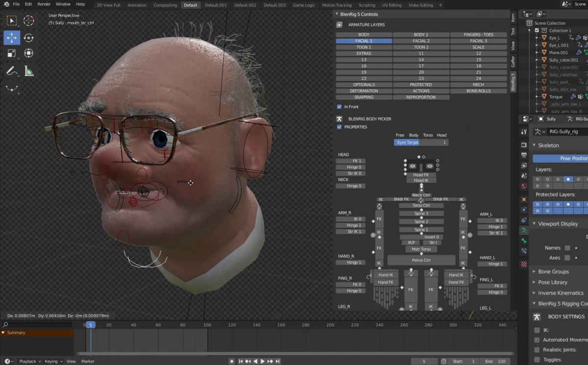Play the animation in timeline
This screenshot has height=365, width=588.
(x=263, y=361)
